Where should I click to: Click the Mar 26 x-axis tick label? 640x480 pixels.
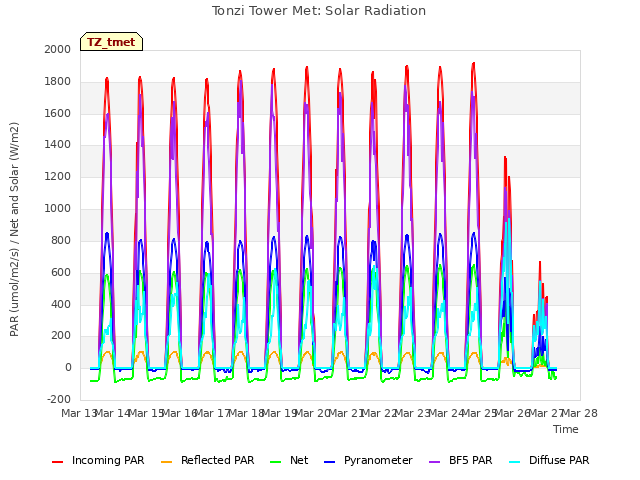[513, 413]
